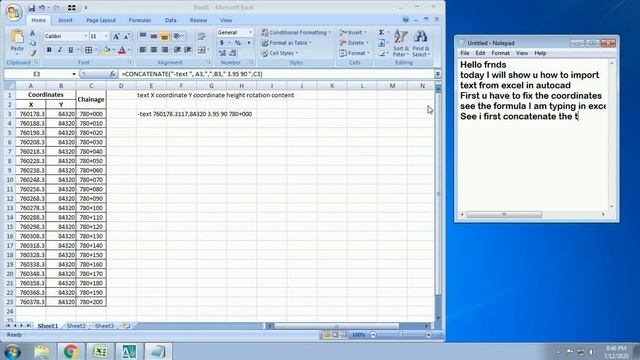Toggle Bold formatting
The image size is (640, 360).
point(49,50)
